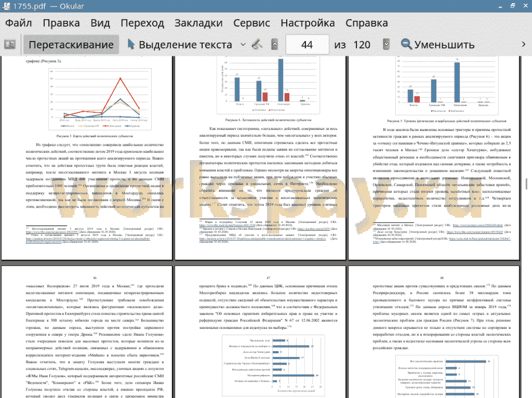This screenshot has height=398, width=532.
Task: Open the Закладки menu
Action: click(198, 23)
